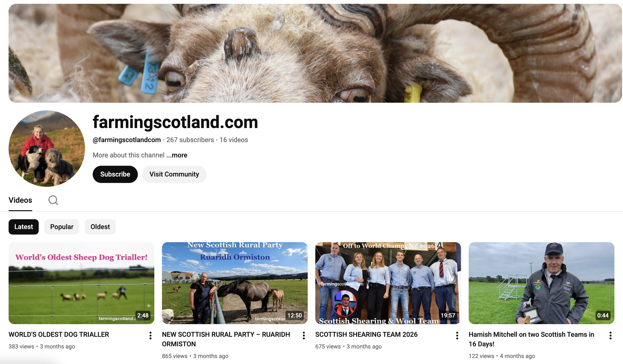
Task: Subscribe to farmingscotland.com channel
Action: click(115, 174)
